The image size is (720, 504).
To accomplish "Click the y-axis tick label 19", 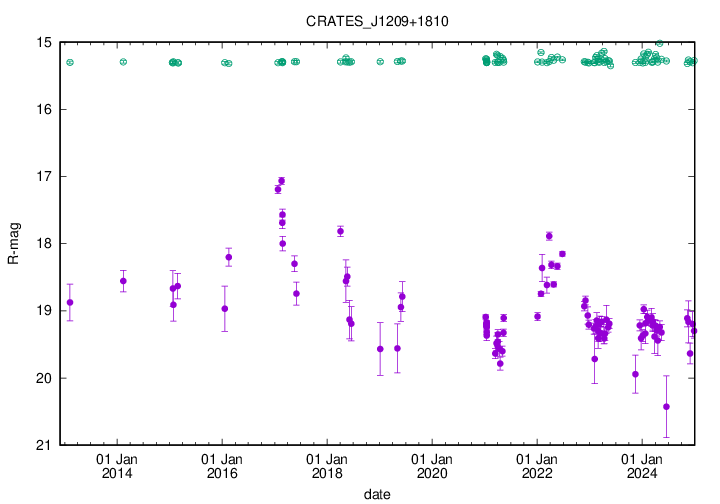I will pyautogui.click(x=45, y=311).
